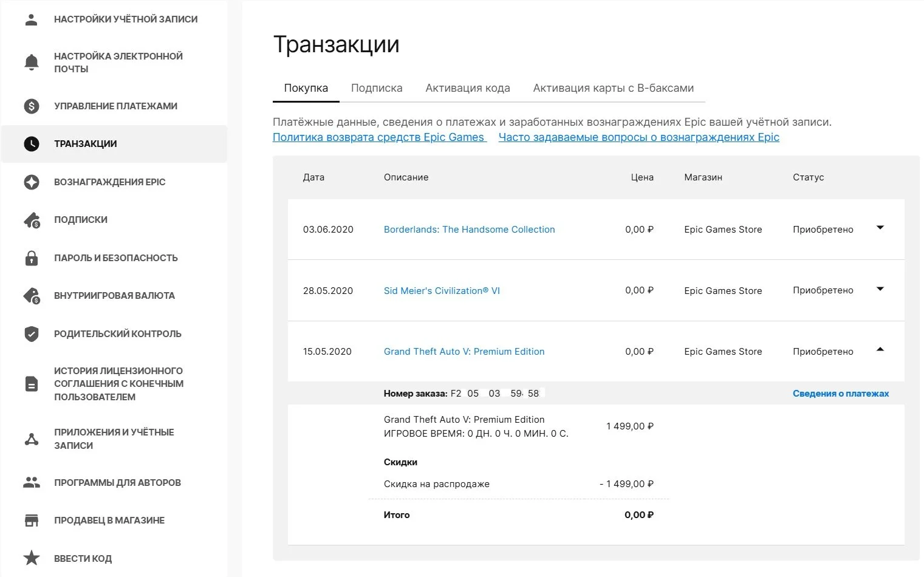924x577 pixels.
Task: Click the Итого total label
Action: point(397,515)
